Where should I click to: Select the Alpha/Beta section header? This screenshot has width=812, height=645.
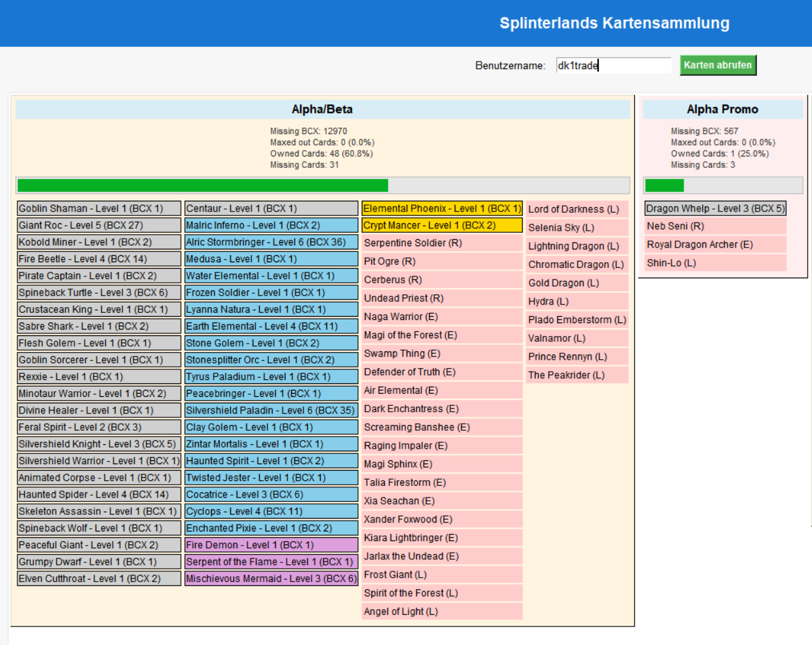(322, 110)
